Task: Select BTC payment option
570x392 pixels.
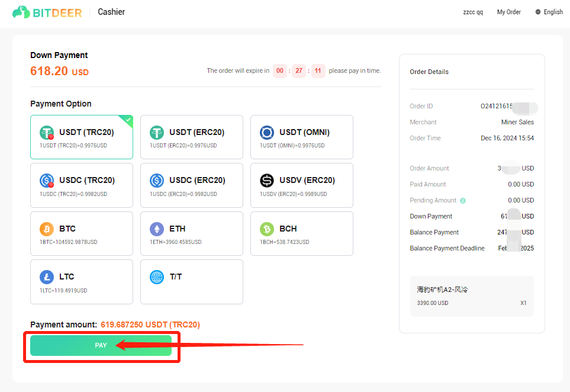Action: [82, 233]
